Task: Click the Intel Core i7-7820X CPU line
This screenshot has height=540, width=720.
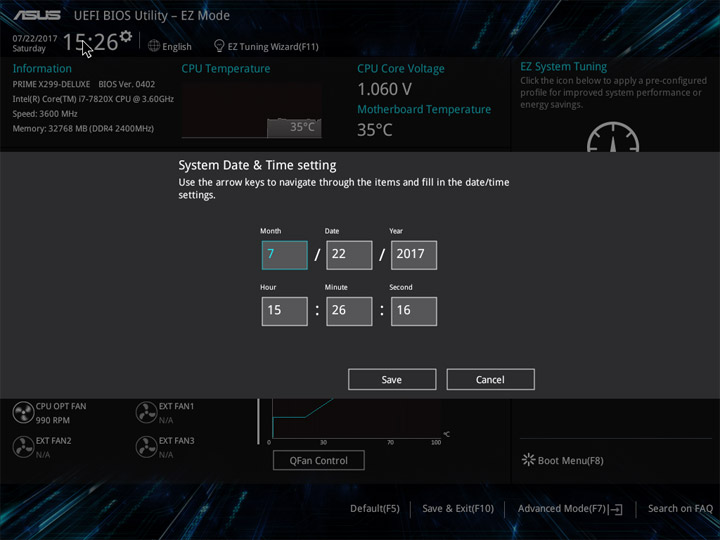Action: [x=93, y=99]
